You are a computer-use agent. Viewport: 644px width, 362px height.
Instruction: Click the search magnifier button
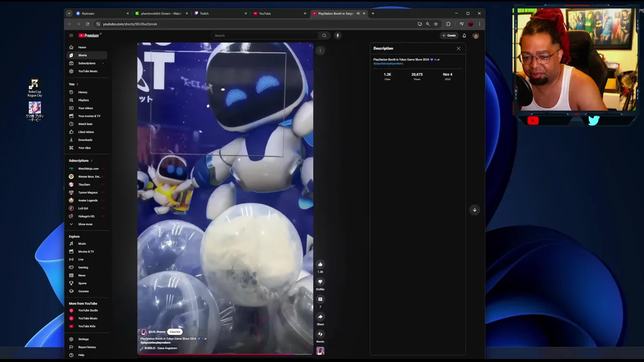point(324,36)
